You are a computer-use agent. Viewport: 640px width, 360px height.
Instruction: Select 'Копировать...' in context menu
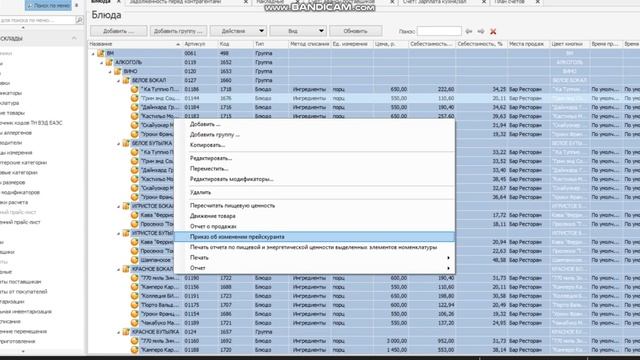pyautogui.click(x=207, y=145)
